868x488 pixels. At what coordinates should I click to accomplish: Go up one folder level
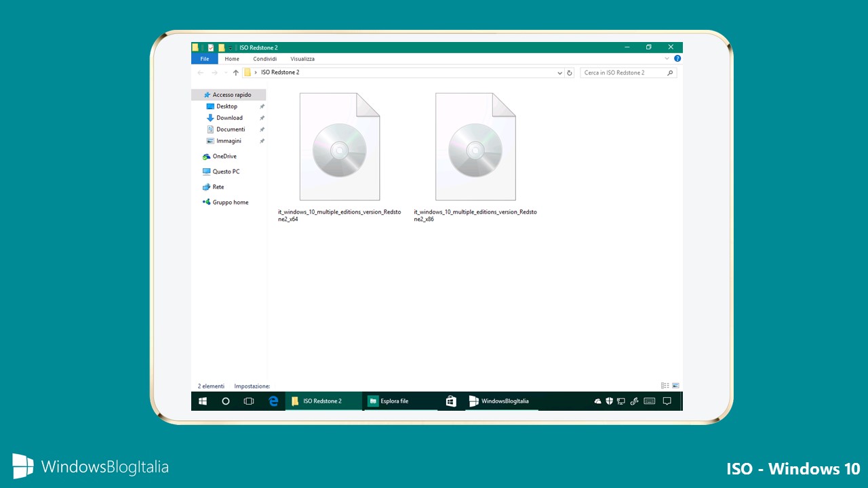[x=236, y=73]
